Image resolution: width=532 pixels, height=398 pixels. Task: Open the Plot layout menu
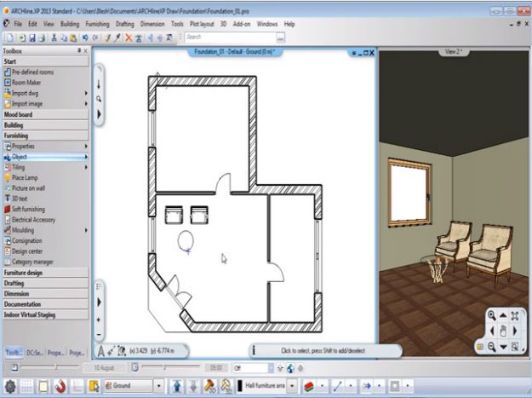[x=202, y=25]
